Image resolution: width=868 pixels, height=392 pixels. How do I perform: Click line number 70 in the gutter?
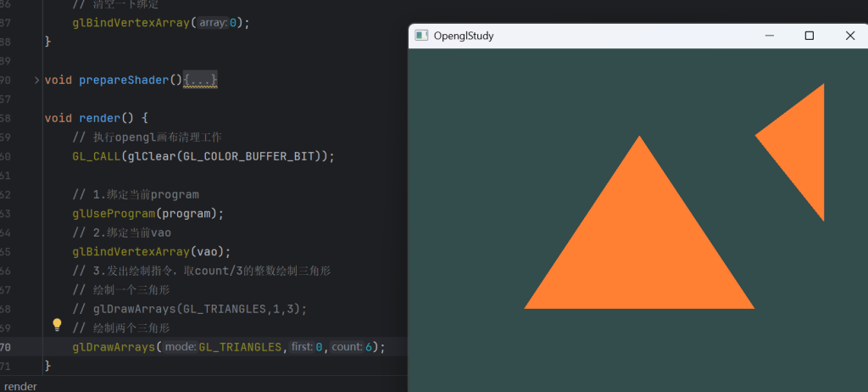pos(5,347)
